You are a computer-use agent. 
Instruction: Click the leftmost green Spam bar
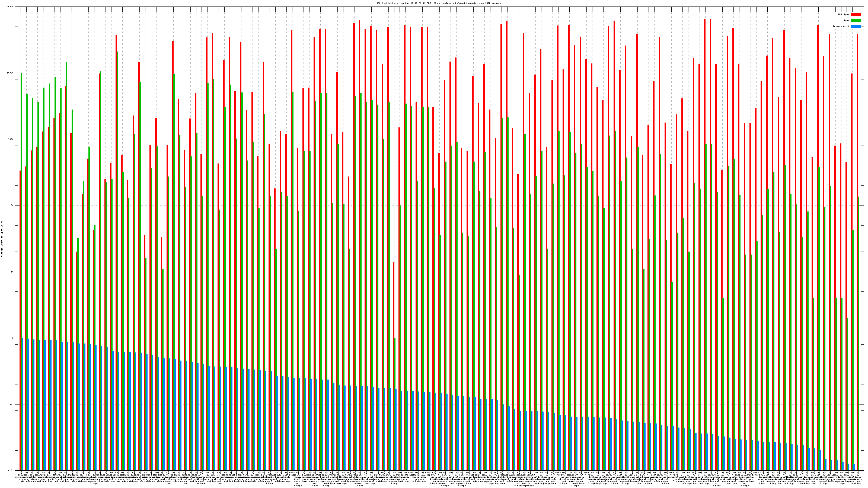click(21, 236)
